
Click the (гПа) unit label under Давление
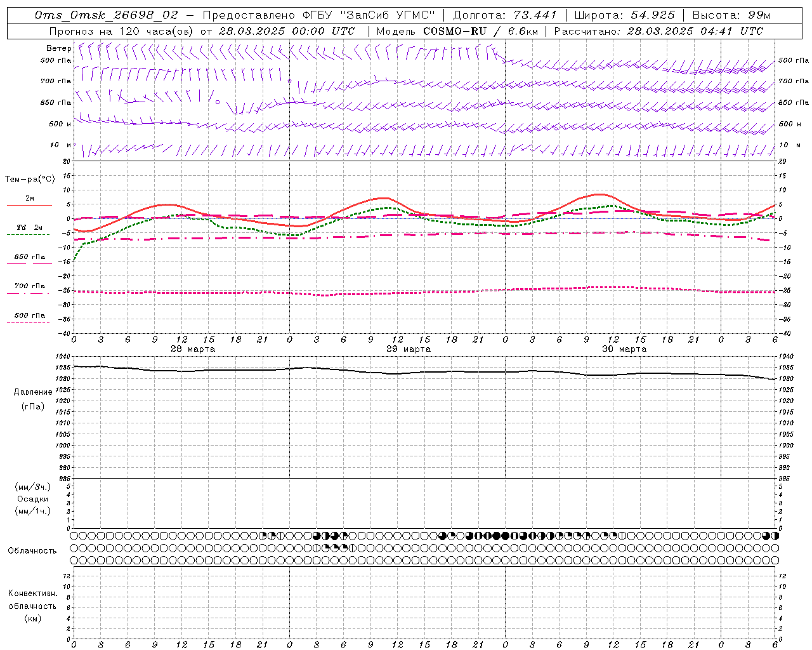click(x=33, y=406)
